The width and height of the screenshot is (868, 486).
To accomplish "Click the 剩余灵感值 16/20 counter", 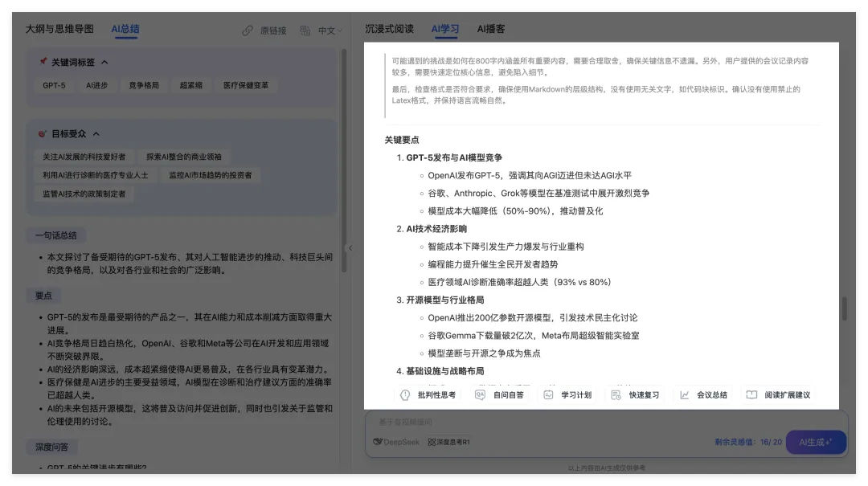I will [748, 442].
